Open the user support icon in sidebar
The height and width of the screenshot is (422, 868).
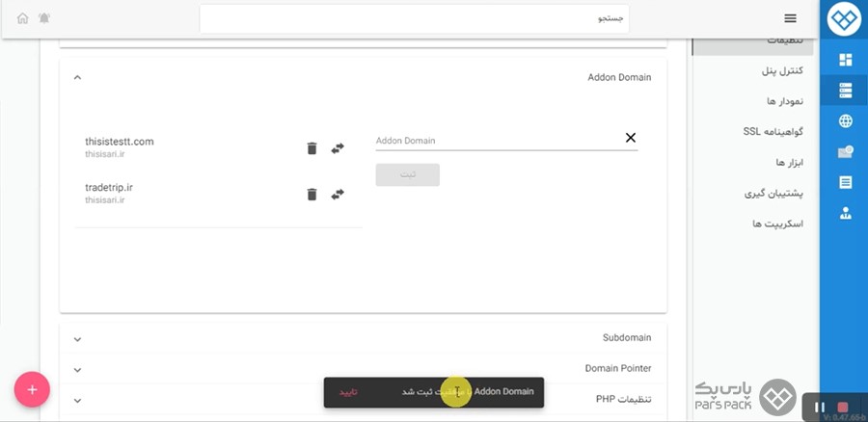point(845,213)
